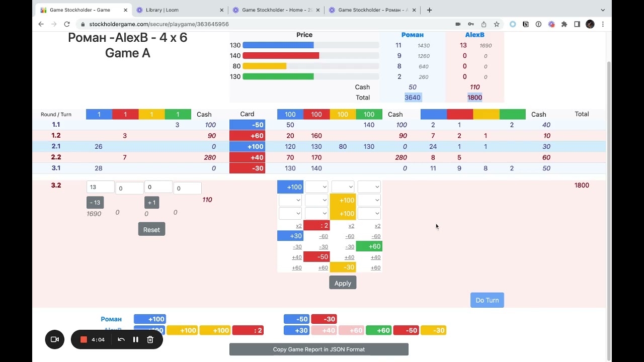Click the -13 sell button
Screen dimensions: 644x362
click(95, 203)
